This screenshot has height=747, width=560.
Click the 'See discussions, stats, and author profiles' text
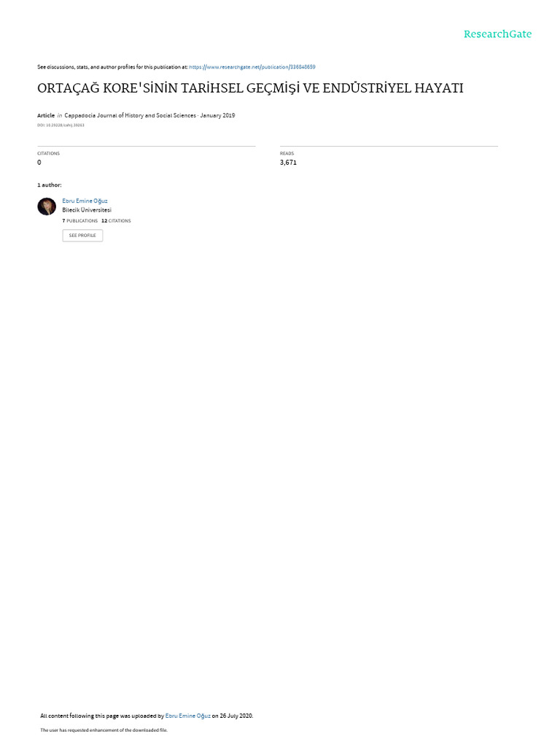point(112,67)
